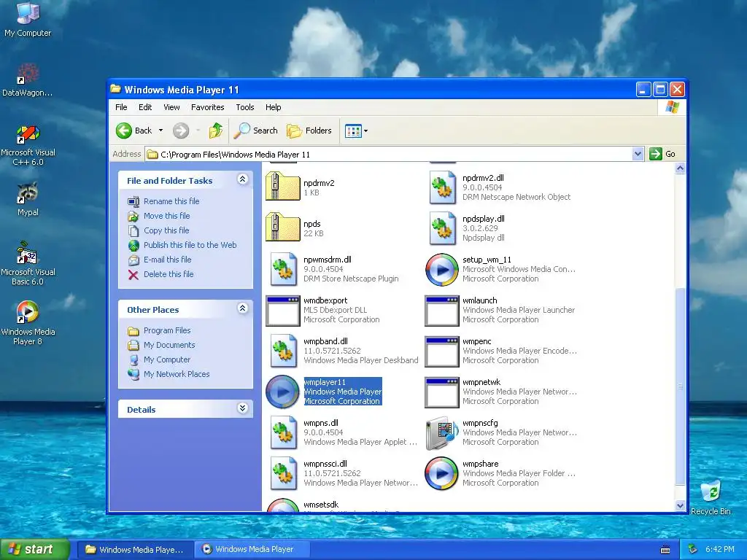Select the wmdbexport application icon

click(282, 311)
